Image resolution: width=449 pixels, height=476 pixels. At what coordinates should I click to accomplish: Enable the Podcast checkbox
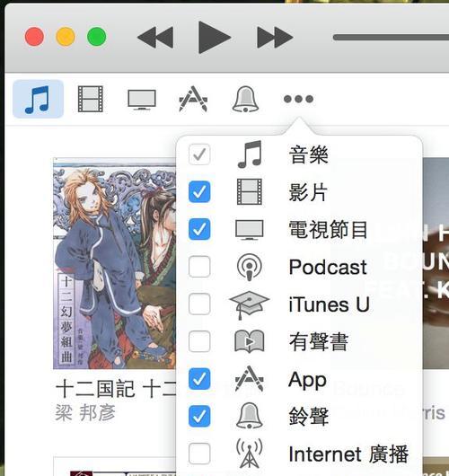pos(199,267)
